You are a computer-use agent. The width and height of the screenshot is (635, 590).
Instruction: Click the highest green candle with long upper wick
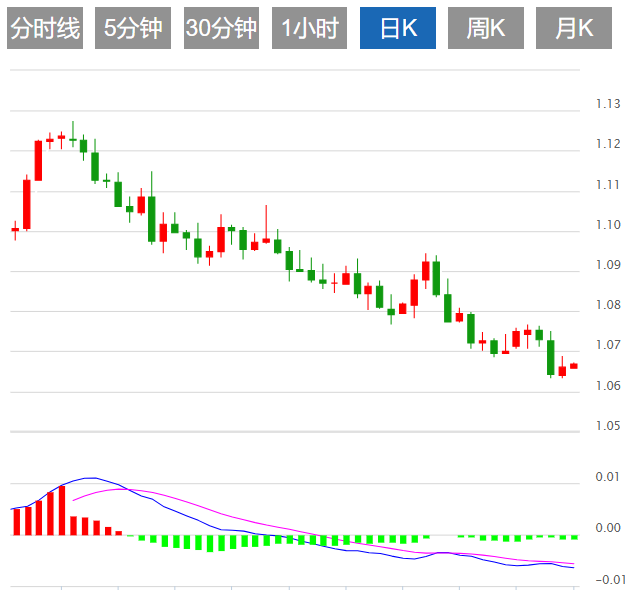click(x=73, y=134)
